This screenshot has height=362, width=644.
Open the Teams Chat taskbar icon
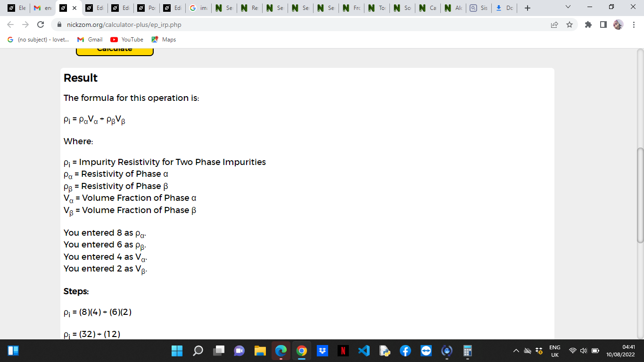click(239, 351)
